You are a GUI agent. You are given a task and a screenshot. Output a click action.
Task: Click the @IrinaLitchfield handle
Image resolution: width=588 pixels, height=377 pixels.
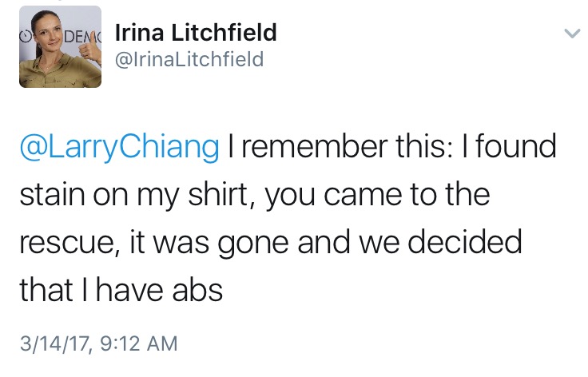[189, 60]
